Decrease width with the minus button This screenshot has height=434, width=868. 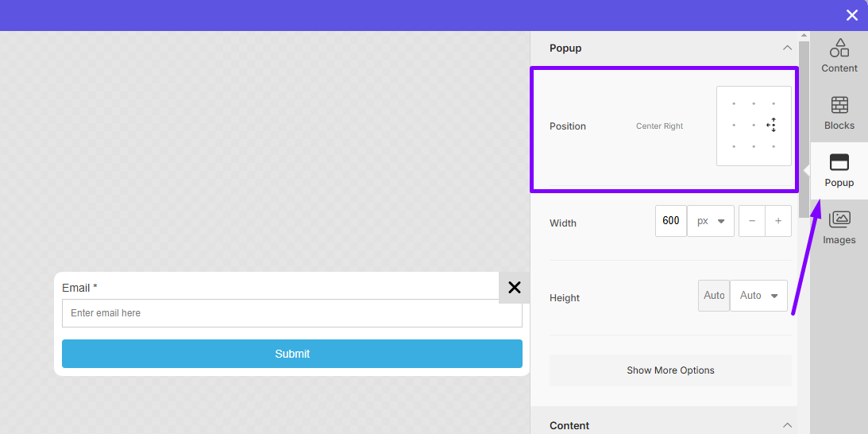pos(752,221)
